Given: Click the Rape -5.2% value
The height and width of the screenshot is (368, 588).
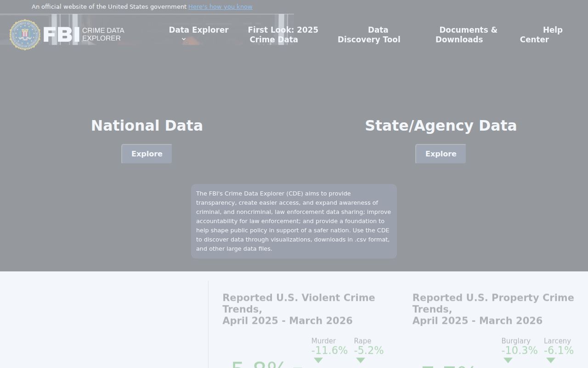Looking at the screenshot, I should pyautogui.click(x=369, y=351).
